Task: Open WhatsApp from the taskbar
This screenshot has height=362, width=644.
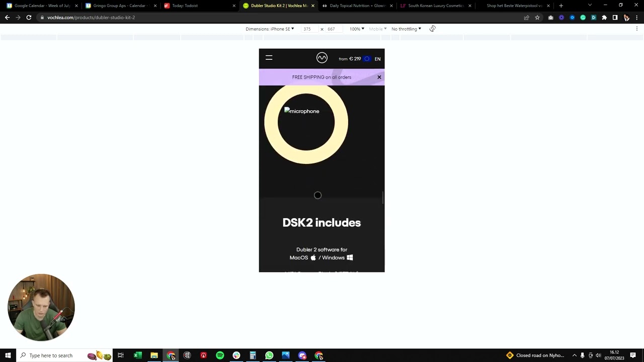Action: coord(269,355)
